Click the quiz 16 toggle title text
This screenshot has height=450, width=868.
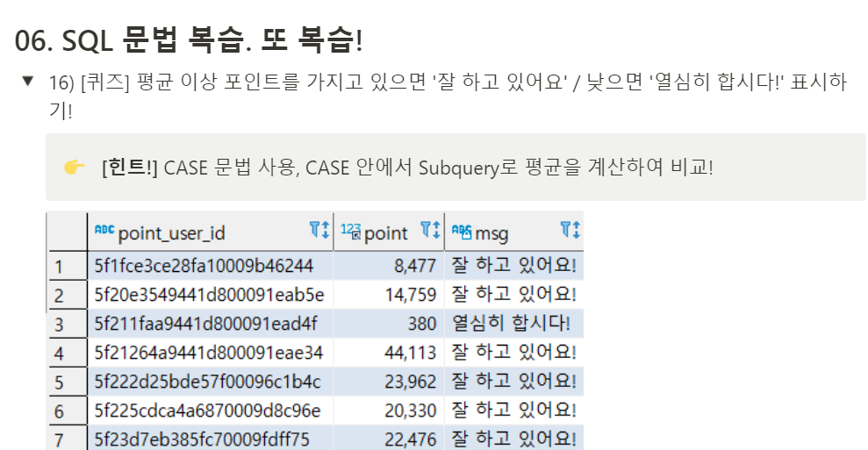point(448,96)
